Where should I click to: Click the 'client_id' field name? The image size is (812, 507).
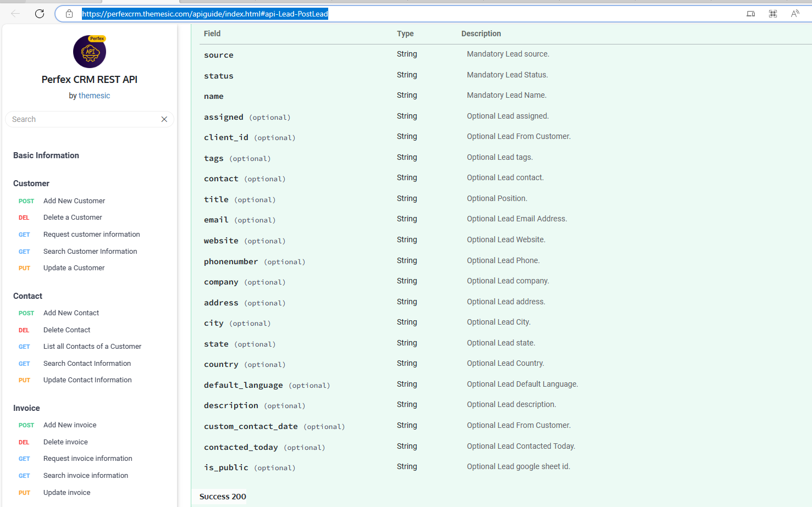pos(226,137)
